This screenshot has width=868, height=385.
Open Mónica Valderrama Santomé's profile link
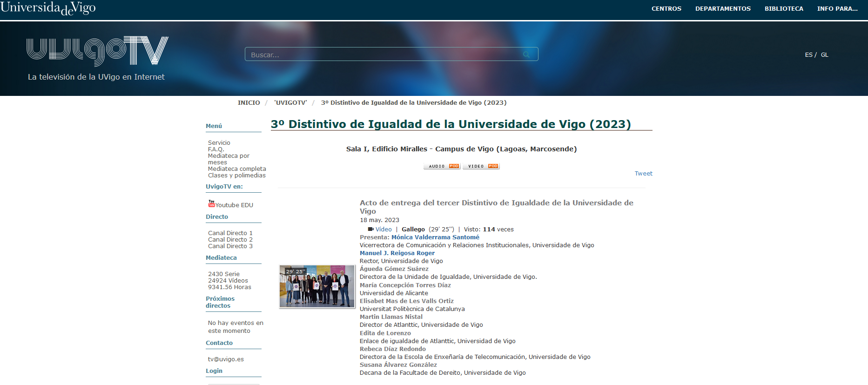click(435, 237)
